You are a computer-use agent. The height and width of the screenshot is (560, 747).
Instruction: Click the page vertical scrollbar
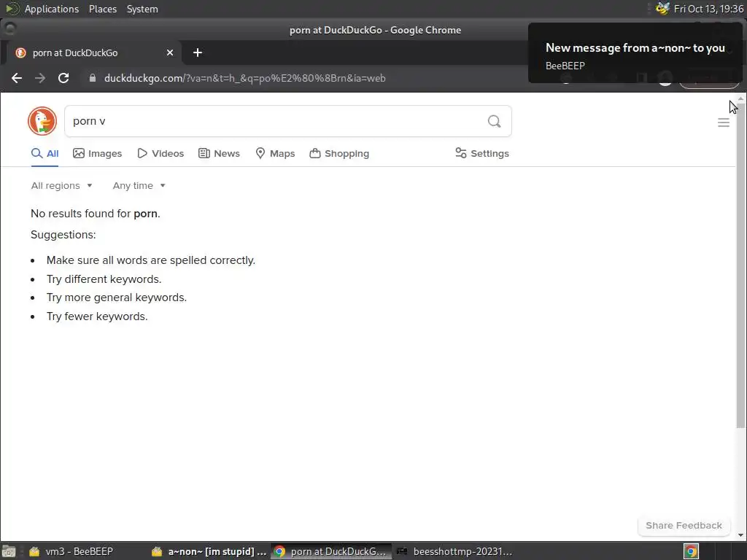[740, 265]
